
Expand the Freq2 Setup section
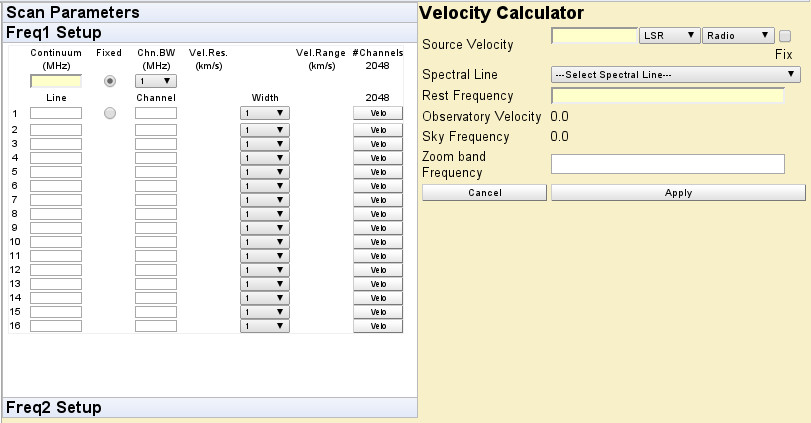[209, 408]
